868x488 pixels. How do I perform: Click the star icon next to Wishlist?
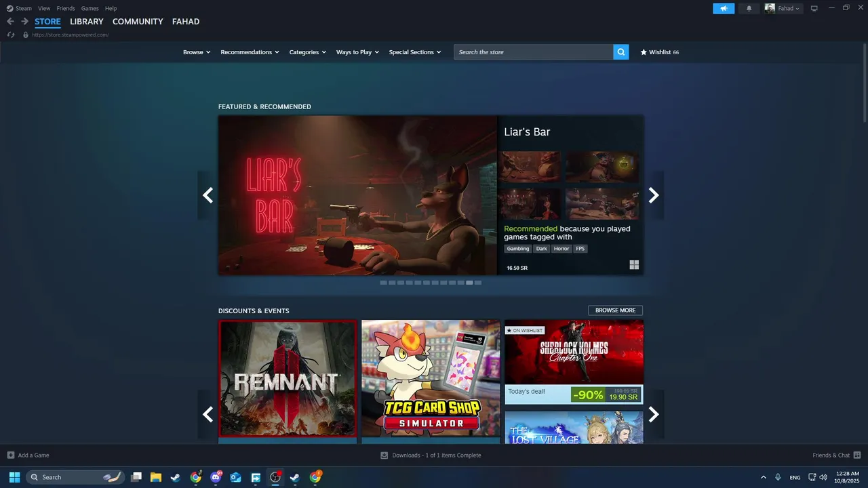pyautogui.click(x=644, y=52)
